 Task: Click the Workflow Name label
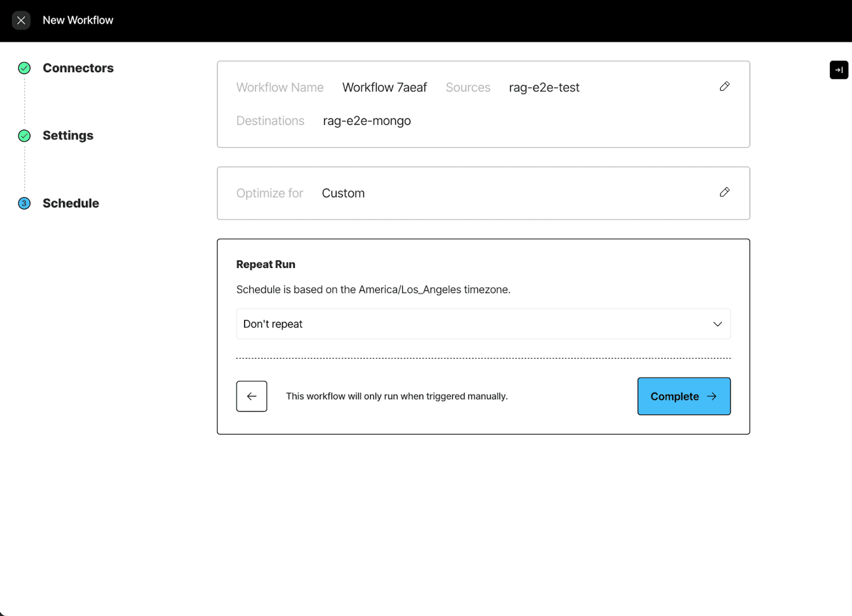[280, 87]
